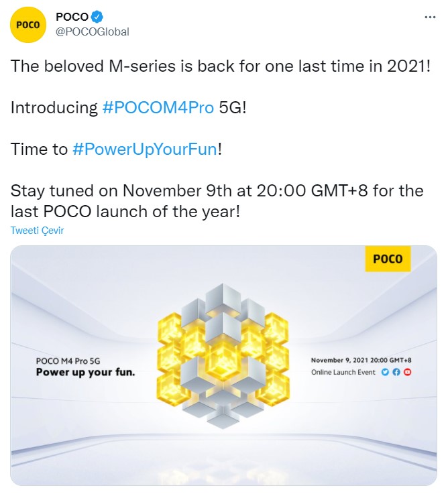Open the @POCOGlobal handle

93,32
